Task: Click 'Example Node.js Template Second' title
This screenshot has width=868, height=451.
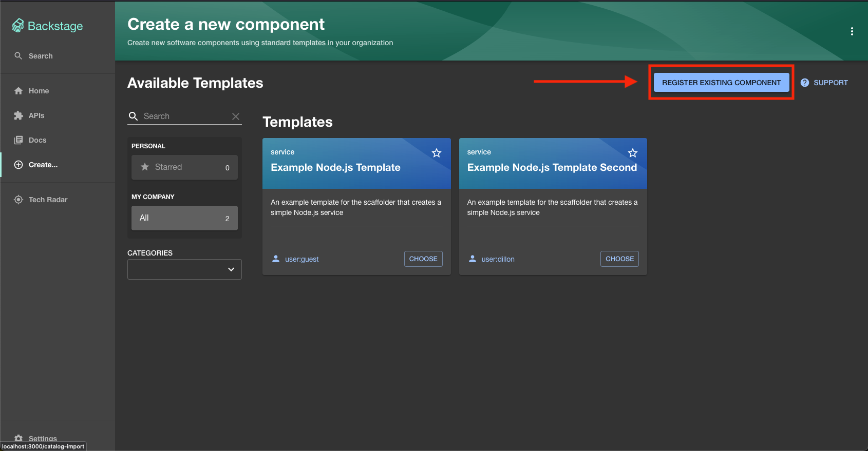Action: [552, 167]
